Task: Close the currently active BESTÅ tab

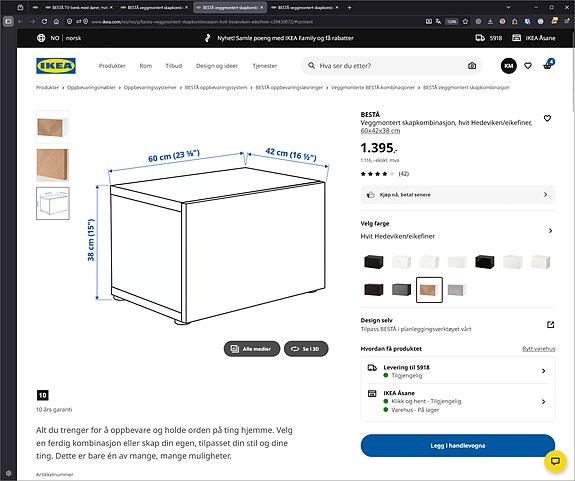Action: pos(261,7)
